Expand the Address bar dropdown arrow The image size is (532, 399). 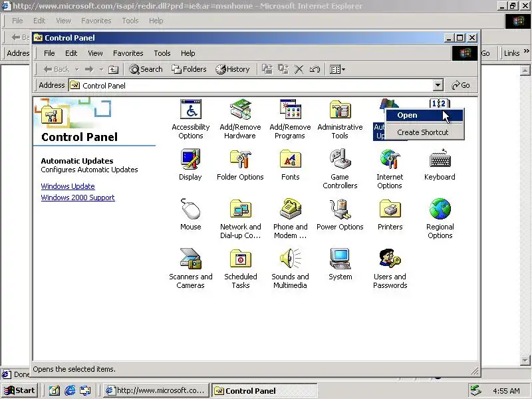click(x=438, y=85)
